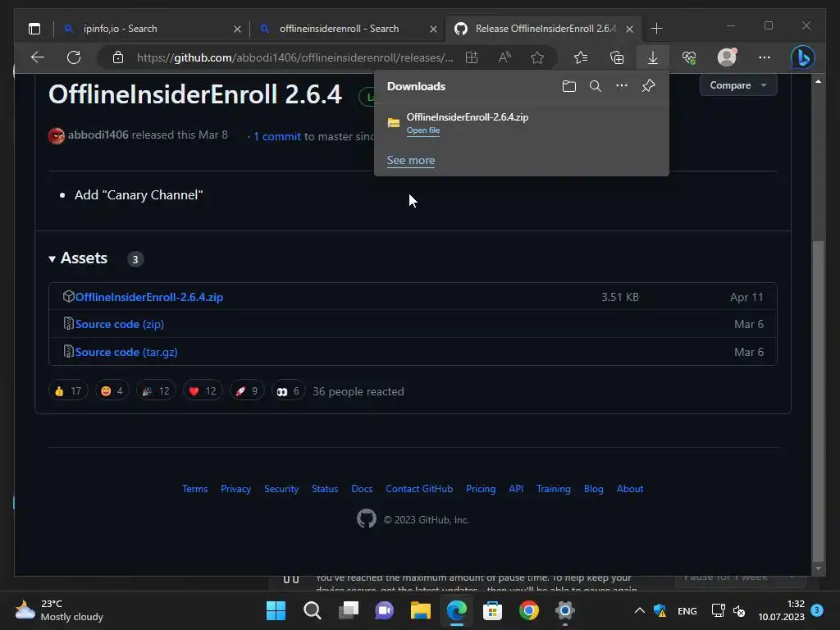Open taskbar Search
The height and width of the screenshot is (630, 840).
[313, 610]
